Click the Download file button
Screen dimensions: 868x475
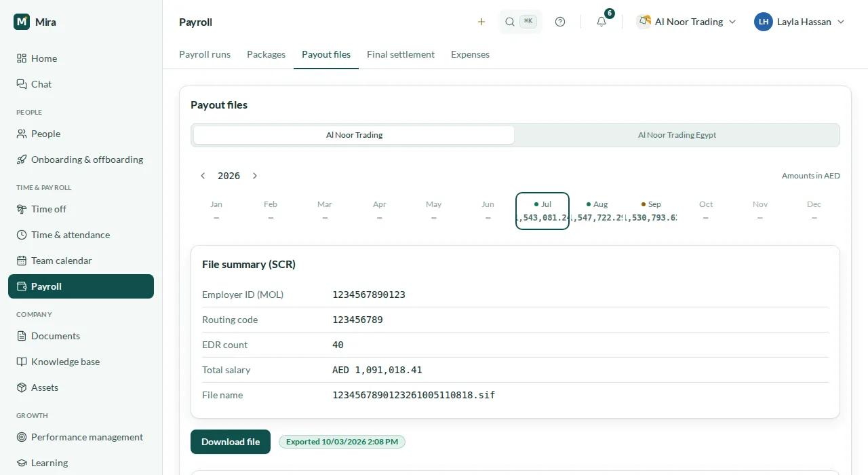(231, 442)
